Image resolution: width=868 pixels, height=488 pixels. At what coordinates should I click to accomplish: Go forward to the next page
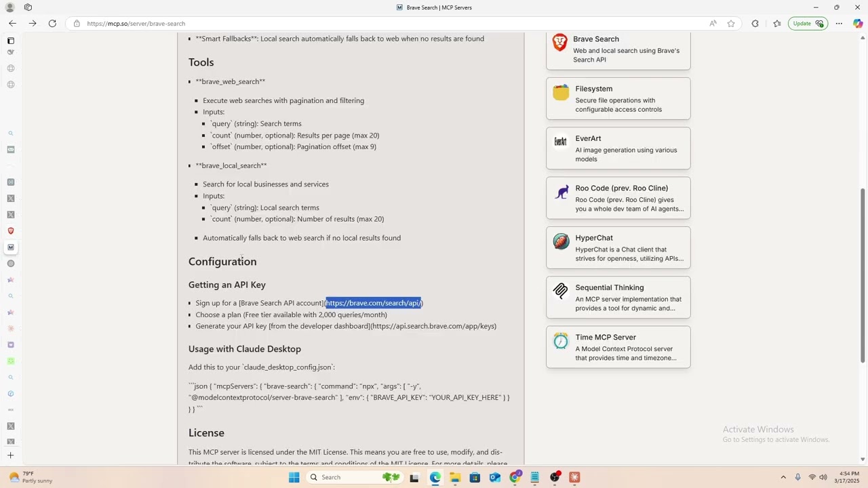(32, 23)
